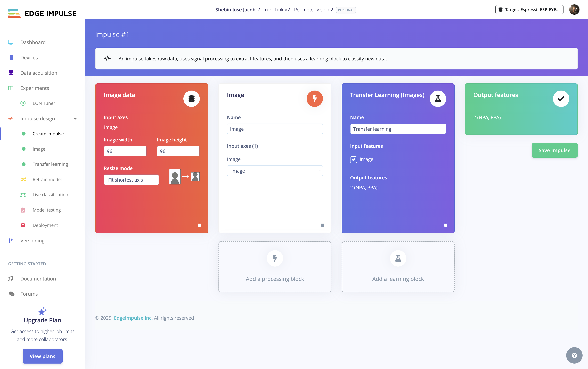Open the user profile avatar
588x369 pixels.
point(574,10)
